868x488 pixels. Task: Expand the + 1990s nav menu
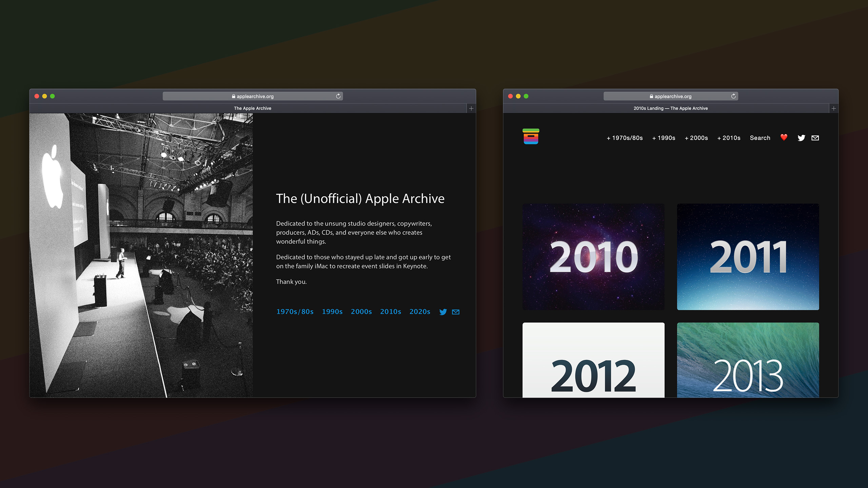pos(664,138)
